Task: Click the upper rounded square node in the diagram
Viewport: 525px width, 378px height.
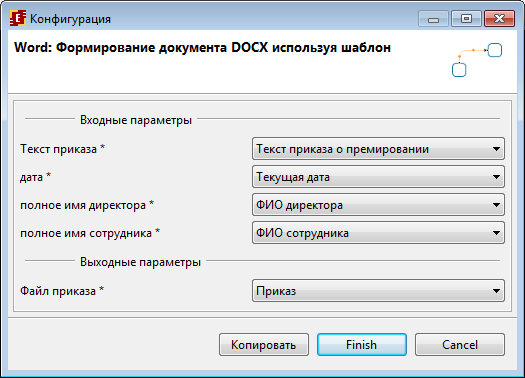Action: point(495,50)
